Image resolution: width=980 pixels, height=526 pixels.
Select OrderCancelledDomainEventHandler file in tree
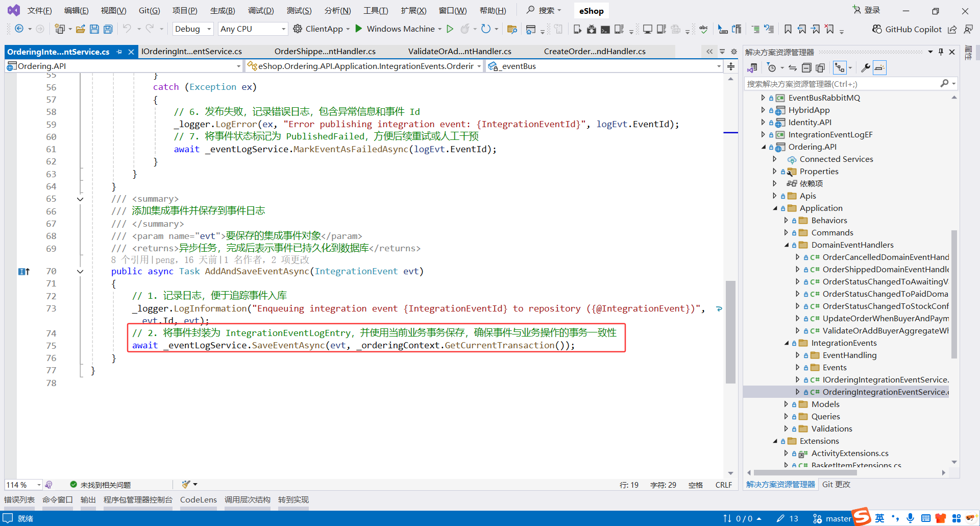(886, 257)
